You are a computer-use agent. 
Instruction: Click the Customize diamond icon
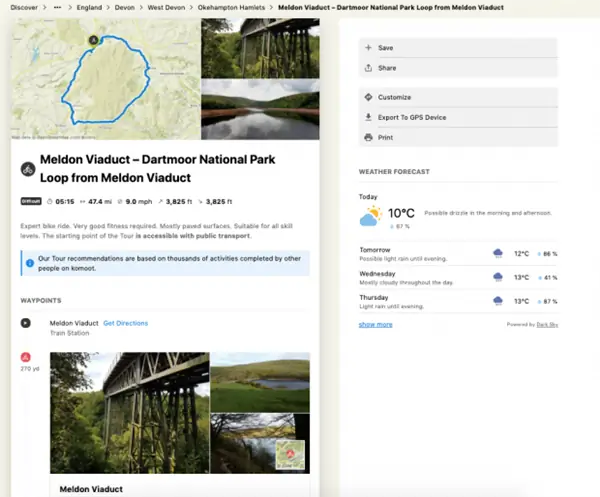coord(368,97)
